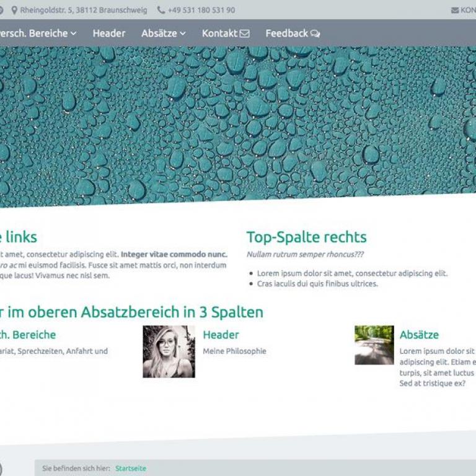This screenshot has height=476, width=476.
Task: Click the phone icon in top bar
Action: pos(161,11)
